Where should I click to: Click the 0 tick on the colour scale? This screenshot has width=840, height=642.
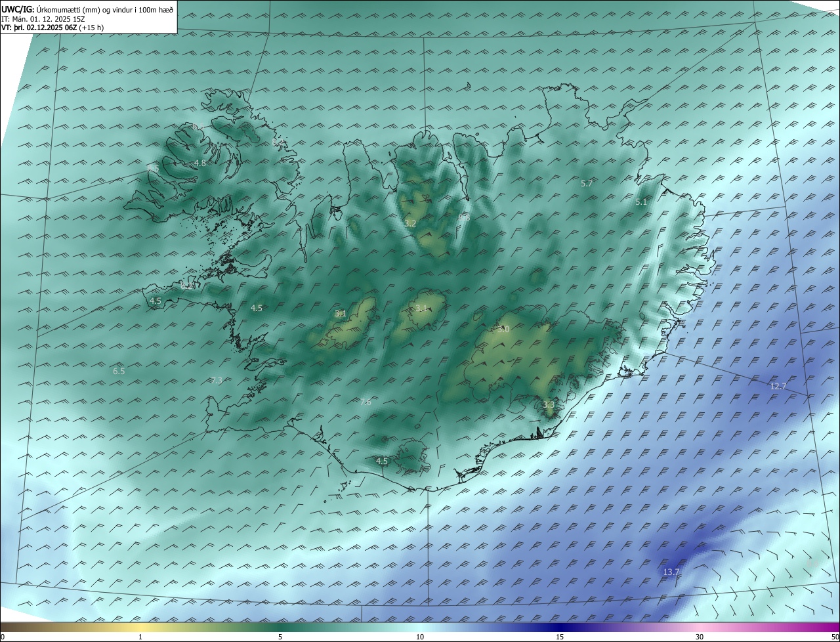coord(2,637)
